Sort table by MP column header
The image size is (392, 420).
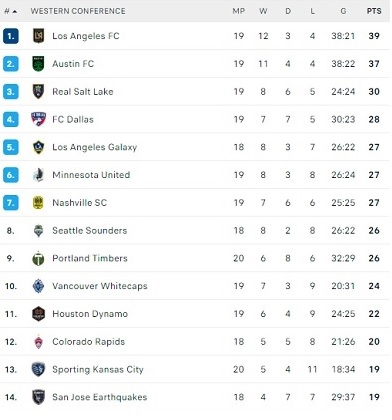239,11
